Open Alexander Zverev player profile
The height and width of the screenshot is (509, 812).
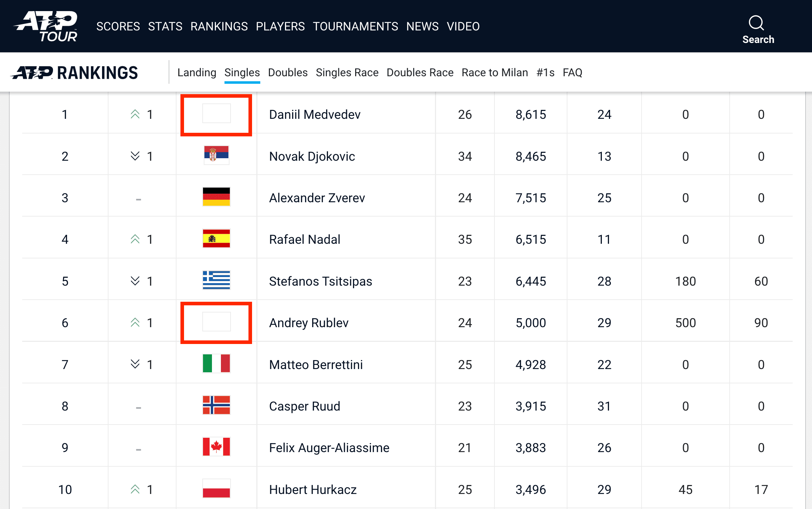(317, 198)
